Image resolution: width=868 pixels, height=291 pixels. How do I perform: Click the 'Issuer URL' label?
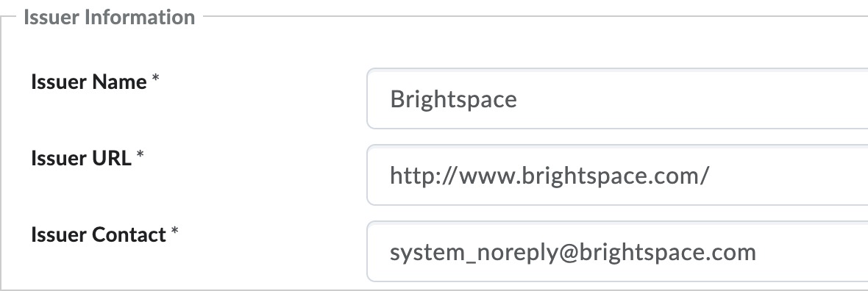coord(81,158)
